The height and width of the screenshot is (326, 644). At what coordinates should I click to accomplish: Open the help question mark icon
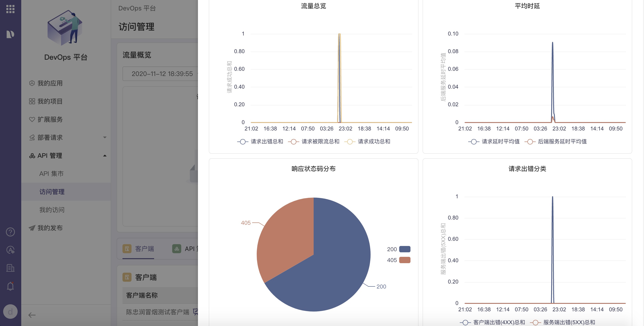(10, 232)
